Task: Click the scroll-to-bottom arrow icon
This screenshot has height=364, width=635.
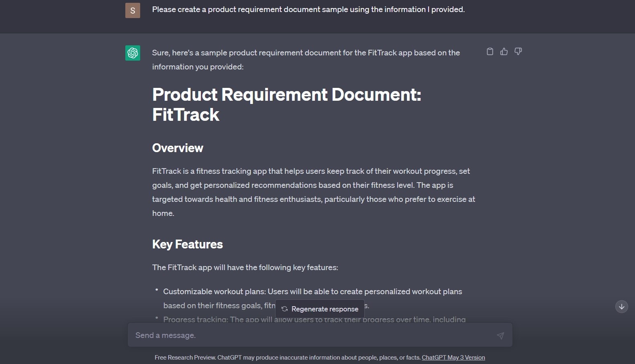Action: point(621,307)
